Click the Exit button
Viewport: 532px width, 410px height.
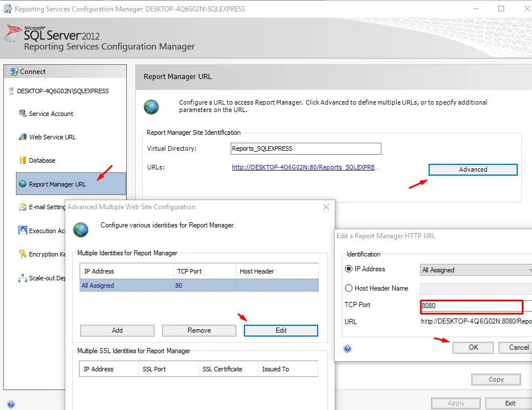(x=510, y=403)
